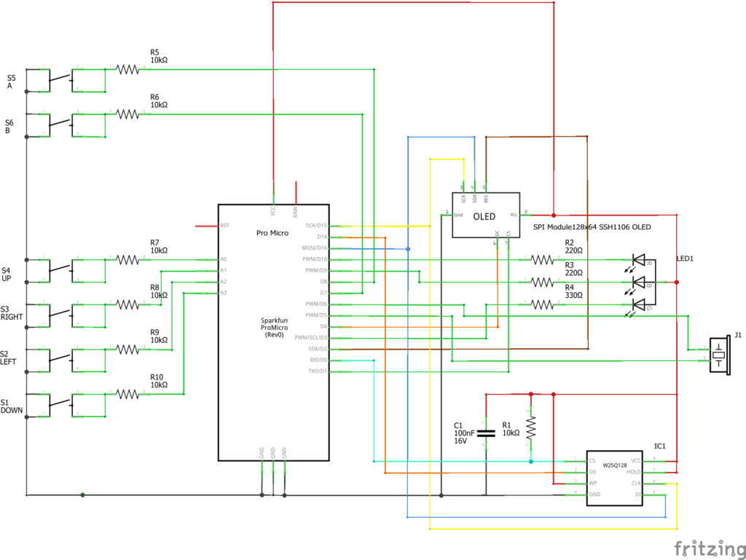This screenshot has height=560, width=746.
Task: Click the W25Q128 flash memory chip
Action: [x=615, y=477]
